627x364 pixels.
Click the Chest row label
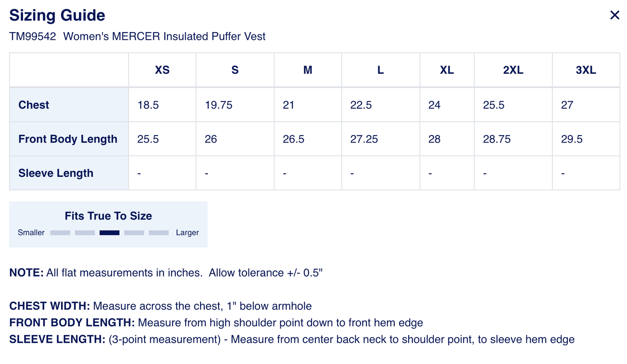tap(34, 105)
